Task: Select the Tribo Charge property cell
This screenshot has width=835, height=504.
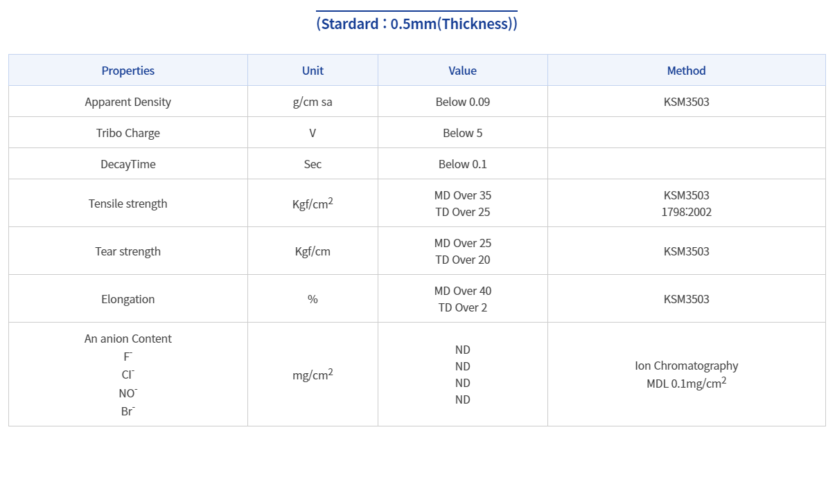Action: pos(128,133)
